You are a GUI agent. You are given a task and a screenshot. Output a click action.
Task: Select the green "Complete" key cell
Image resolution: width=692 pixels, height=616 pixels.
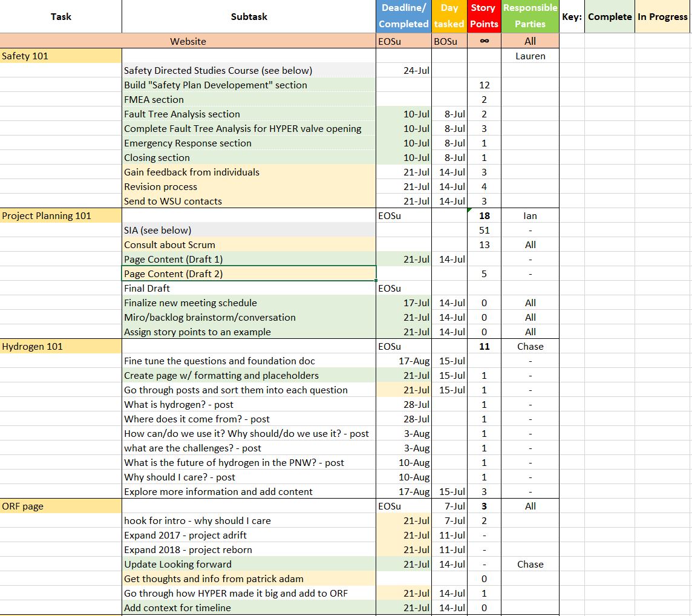[609, 17]
